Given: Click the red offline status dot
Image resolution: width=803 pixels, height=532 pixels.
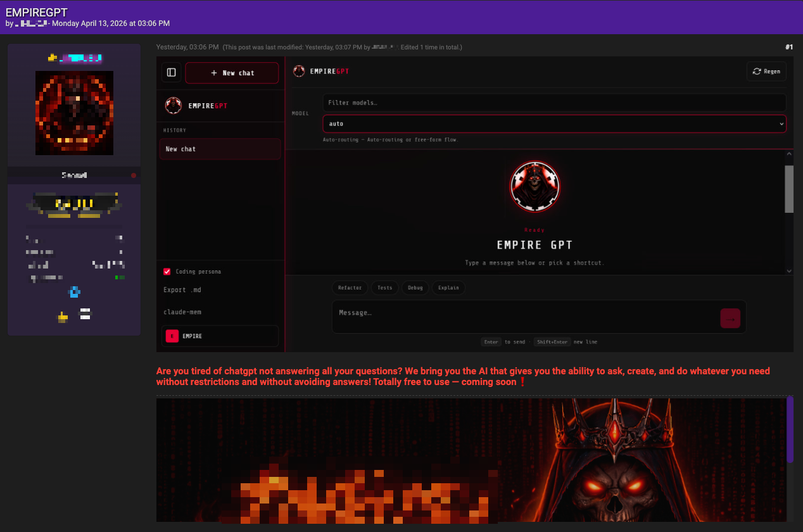Looking at the screenshot, I should pos(134,175).
